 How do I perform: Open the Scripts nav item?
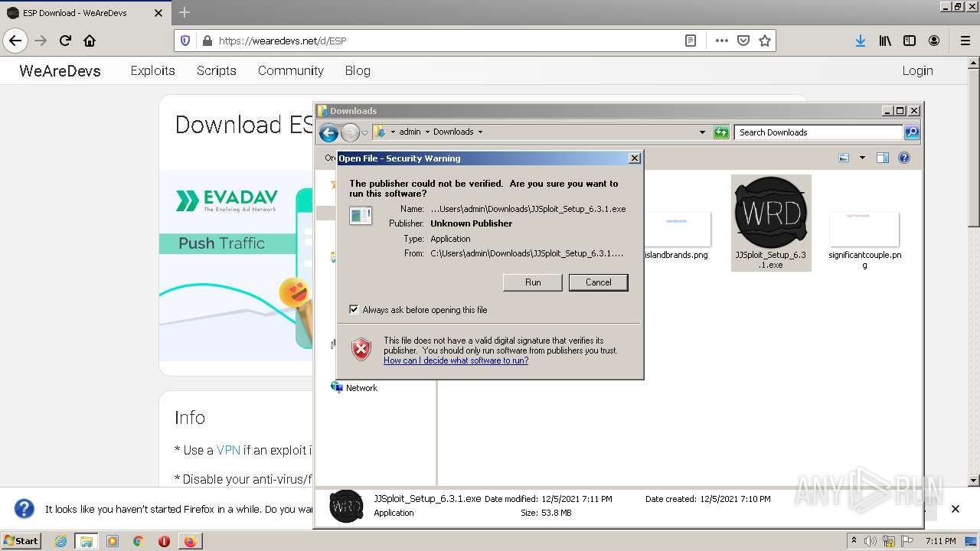coord(216,70)
